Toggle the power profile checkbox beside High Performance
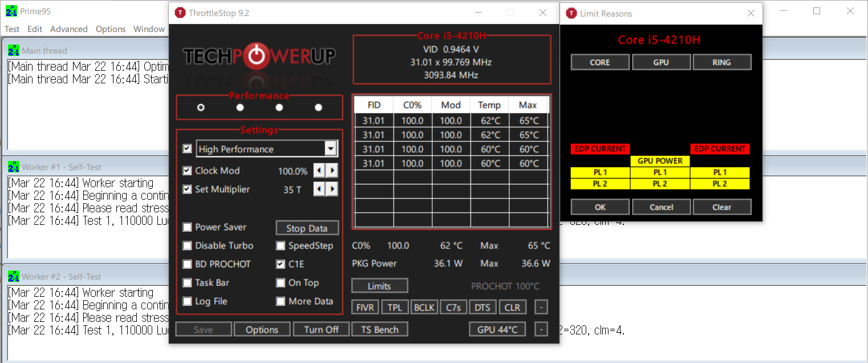 187,148
